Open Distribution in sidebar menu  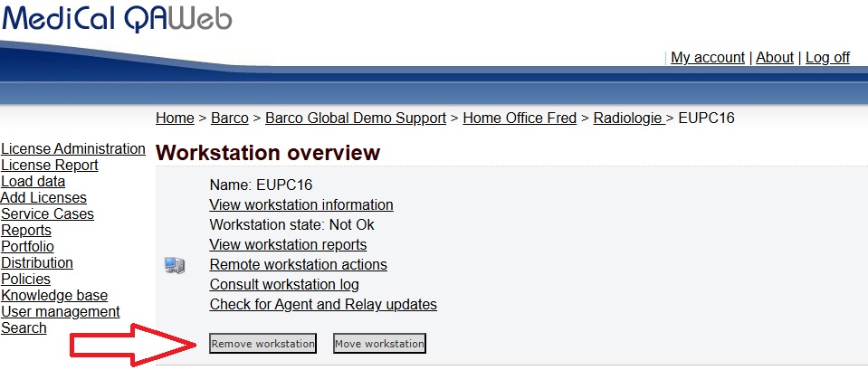tap(37, 262)
